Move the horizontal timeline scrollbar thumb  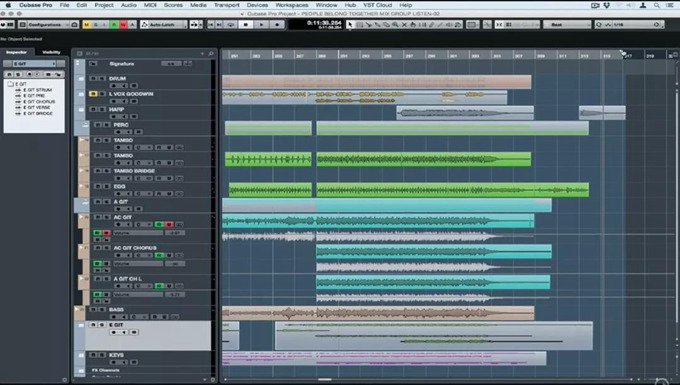point(324,379)
